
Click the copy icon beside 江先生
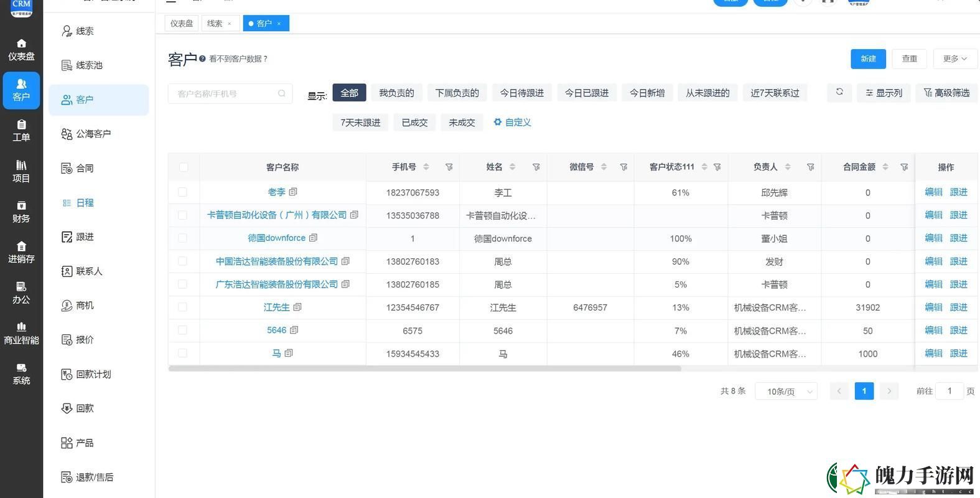[x=297, y=307]
